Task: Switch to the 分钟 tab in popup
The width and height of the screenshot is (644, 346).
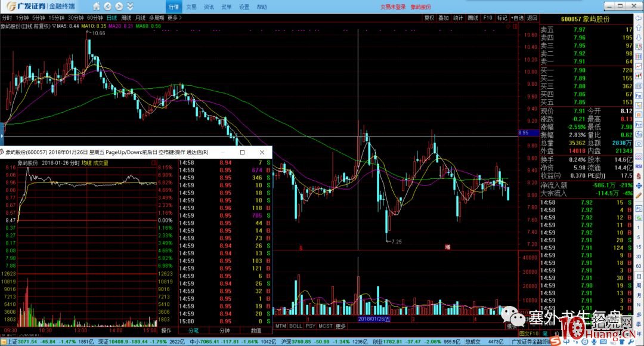Action: (225, 330)
